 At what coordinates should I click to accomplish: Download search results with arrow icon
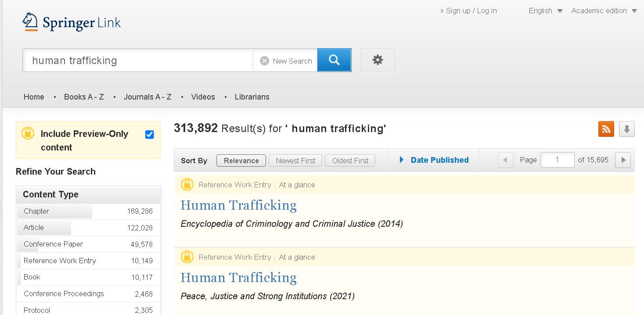(x=626, y=129)
